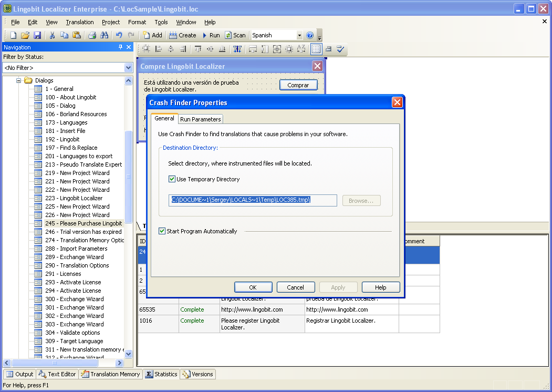Close the Crash Finder Properties dialog
Viewport: 552px width, 392px height.
click(x=397, y=102)
